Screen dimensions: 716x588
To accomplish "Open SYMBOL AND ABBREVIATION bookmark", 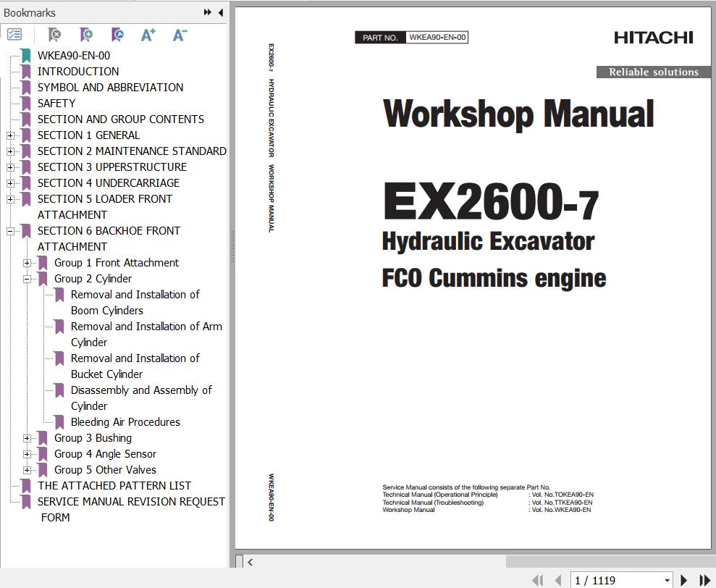I will (110, 88).
